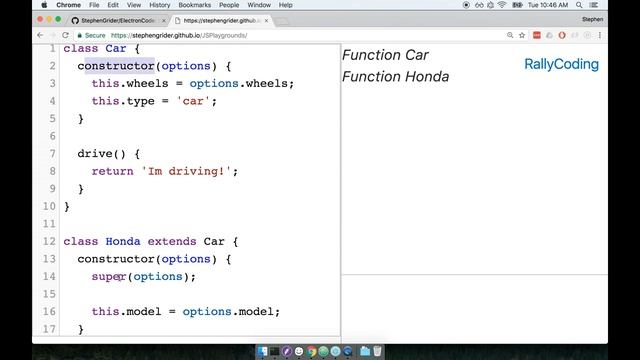This screenshot has height=360, width=640.
Task: Open the Apple menu
Action: pyautogui.click(x=44, y=5)
